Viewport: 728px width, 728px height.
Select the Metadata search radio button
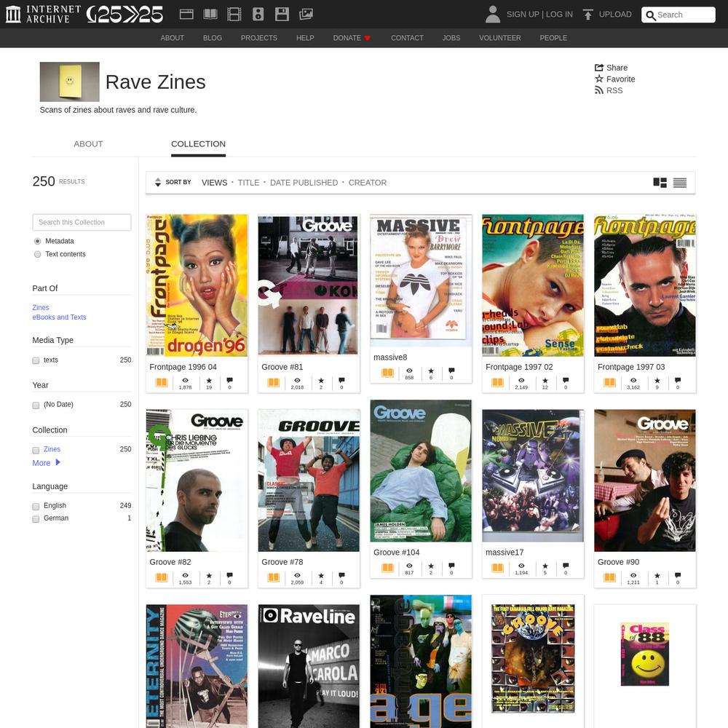pos(38,242)
